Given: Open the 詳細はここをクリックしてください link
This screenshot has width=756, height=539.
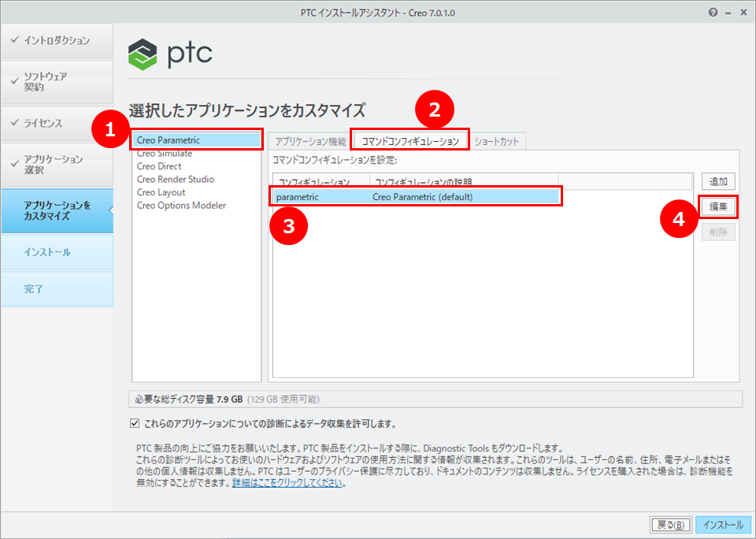Looking at the screenshot, I should [x=287, y=483].
